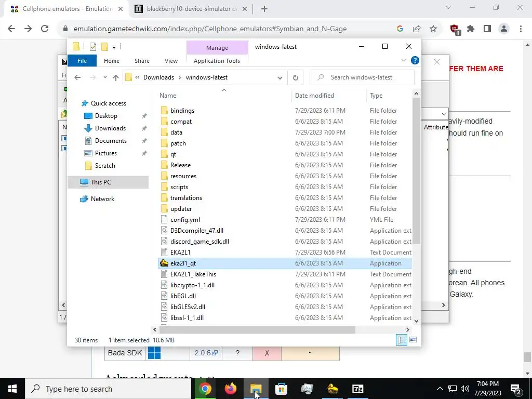
Task: Select the Application Tools tab
Action: click(x=217, y=61)
